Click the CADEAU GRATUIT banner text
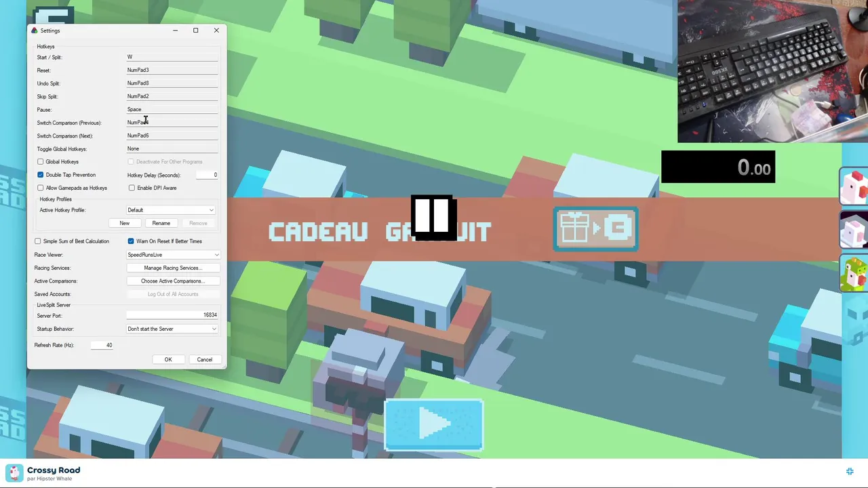 click(x=380, y=232)
